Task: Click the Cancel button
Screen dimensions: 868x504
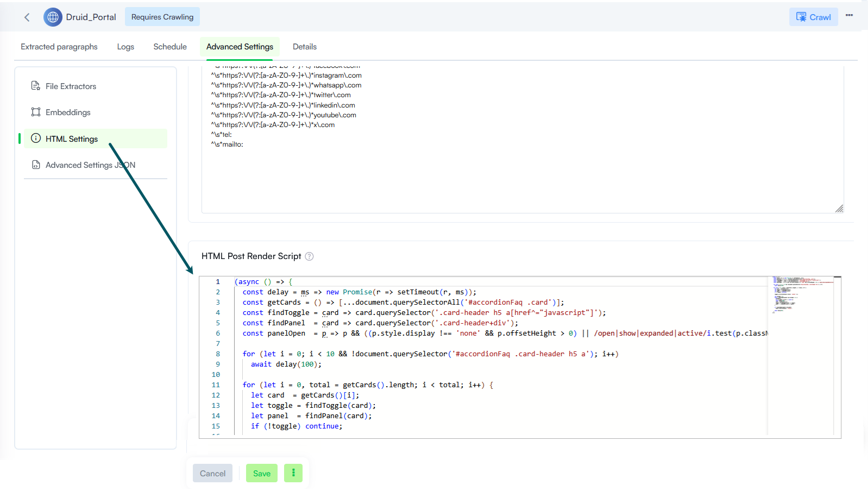Action: coord(212,473)
